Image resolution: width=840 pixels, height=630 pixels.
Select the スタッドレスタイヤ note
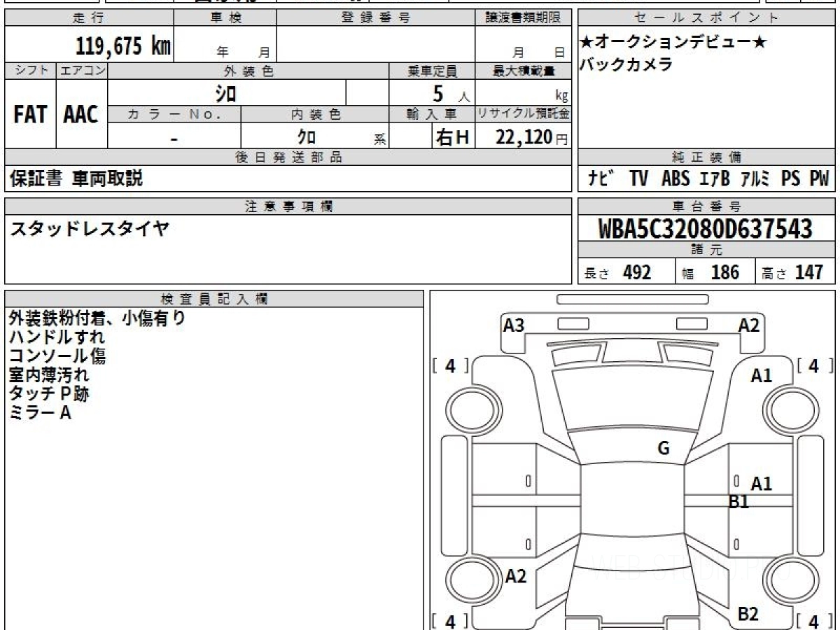(89, 228)
